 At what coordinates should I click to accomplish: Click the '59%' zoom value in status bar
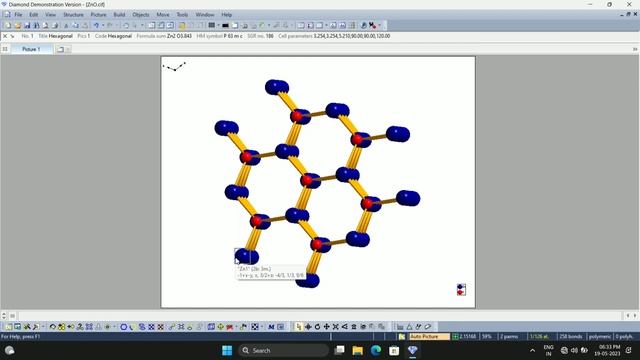[x=487, y=337]
